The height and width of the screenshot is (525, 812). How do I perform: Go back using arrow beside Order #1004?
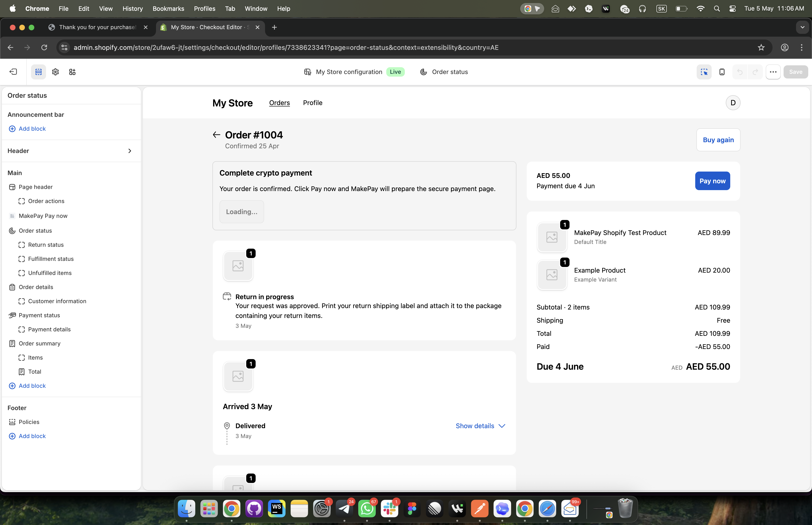(x=216, y=135)
